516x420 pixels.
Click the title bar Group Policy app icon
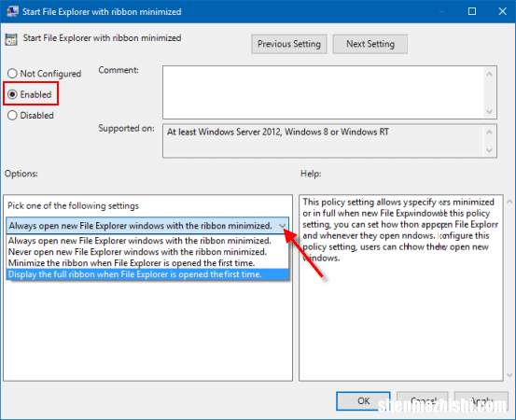pos(12,11)
